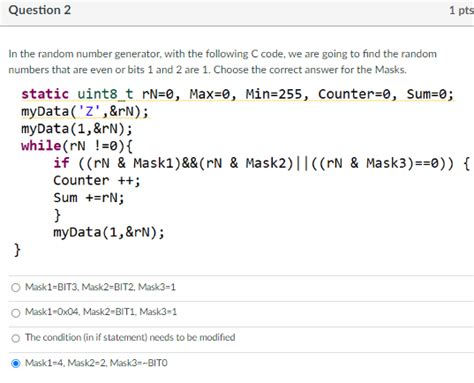
Task: Select radio option Mask1=4, Mask2=2, Mask3=~BIT0
Action: pos(16,363)
